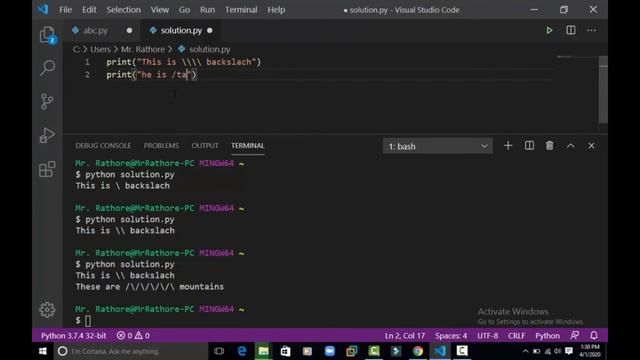Image resolution: width=640 pixels, height=360 pixels.
Task: Open editor More Actions ellipsis
Action: pyautogui.click(x=591, y=30)
